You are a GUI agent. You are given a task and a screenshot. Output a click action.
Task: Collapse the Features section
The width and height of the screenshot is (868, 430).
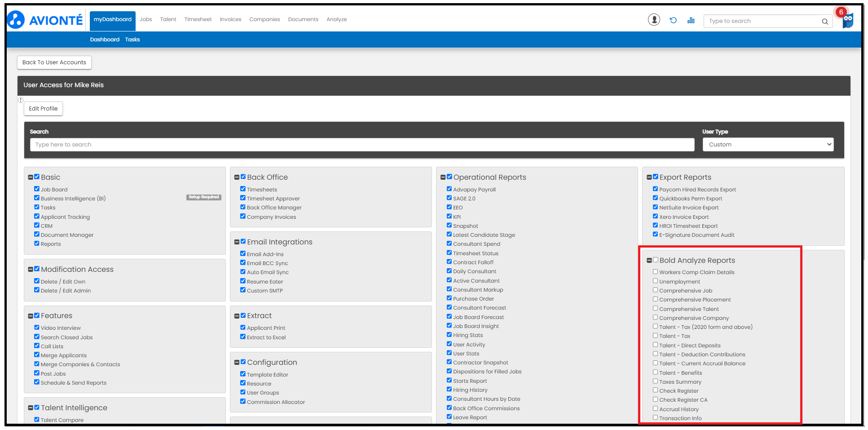pyautogui.click(x=31, y=316)
